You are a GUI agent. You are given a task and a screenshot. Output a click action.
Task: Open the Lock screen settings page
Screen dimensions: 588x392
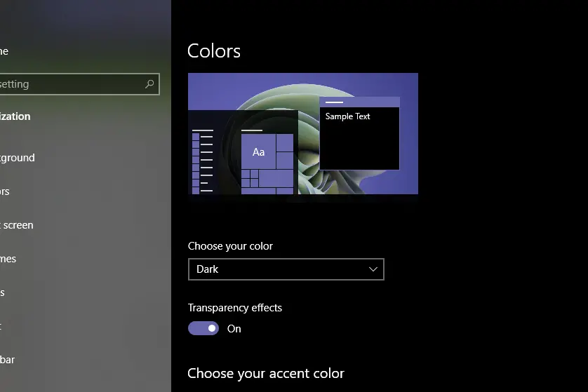pyautogui.click(x=17, y=225)
